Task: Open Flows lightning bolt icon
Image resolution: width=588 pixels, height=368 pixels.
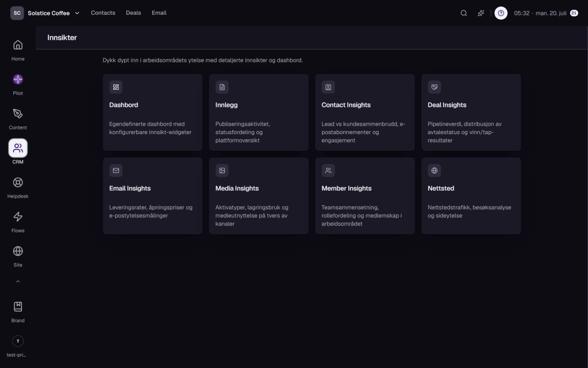Action: point(18,217)
